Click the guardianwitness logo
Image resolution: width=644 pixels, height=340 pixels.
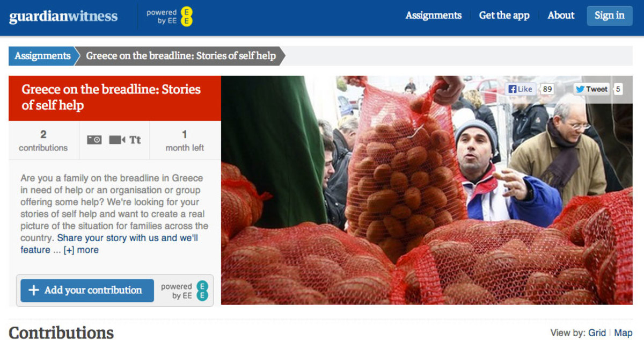(63, 16)
